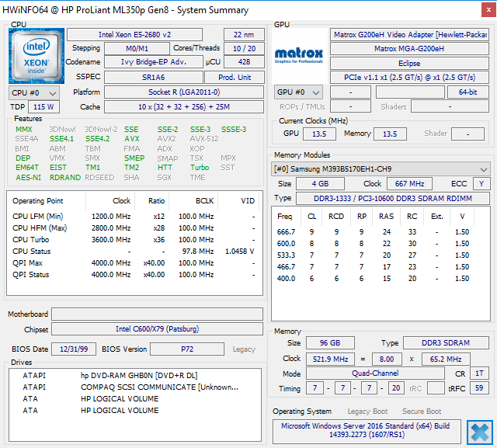Click the HTT feature label

coord(165,167)
